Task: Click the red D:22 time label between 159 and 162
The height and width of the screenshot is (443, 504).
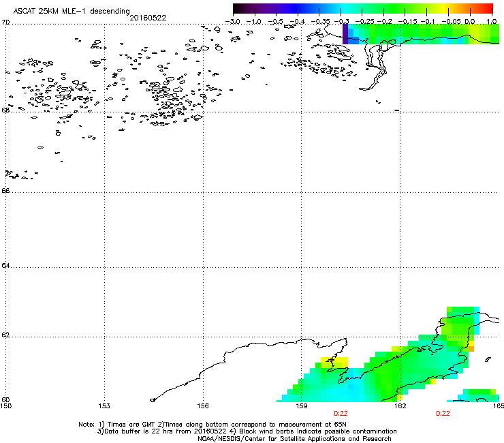Action: [x=341, y=414]
